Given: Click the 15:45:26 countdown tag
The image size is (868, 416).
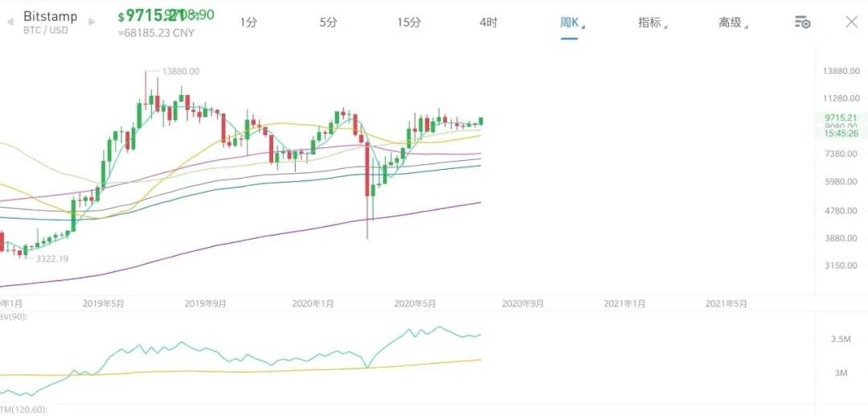Looking at the screenshot, I should (841, 133).
